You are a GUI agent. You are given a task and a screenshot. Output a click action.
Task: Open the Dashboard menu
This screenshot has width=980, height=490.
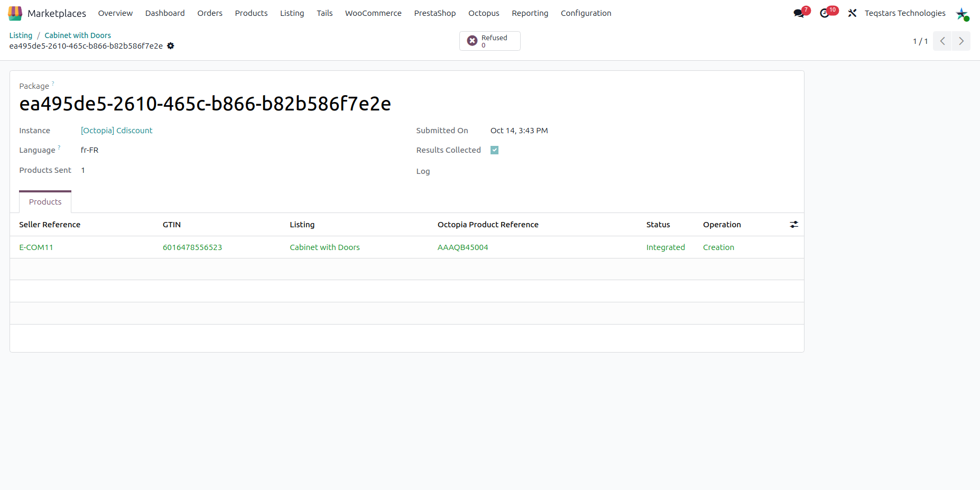click(x=165, y=13)
